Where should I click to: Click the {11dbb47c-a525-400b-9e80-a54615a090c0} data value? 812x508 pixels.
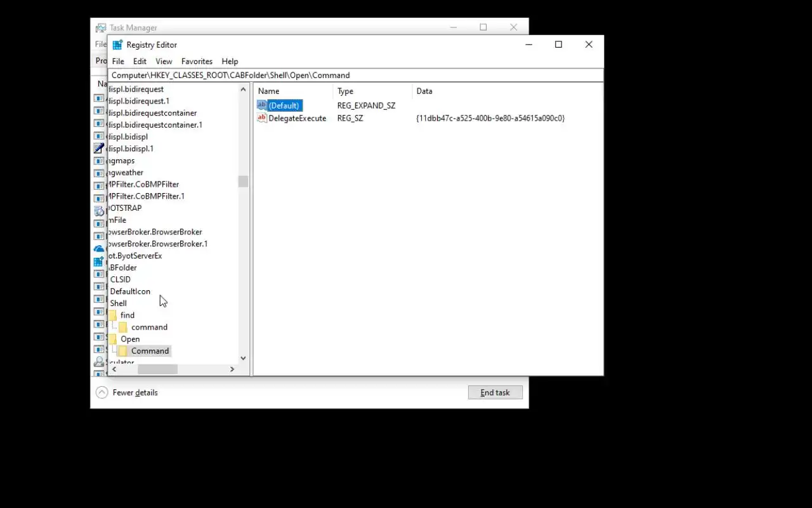click(490, 118)
